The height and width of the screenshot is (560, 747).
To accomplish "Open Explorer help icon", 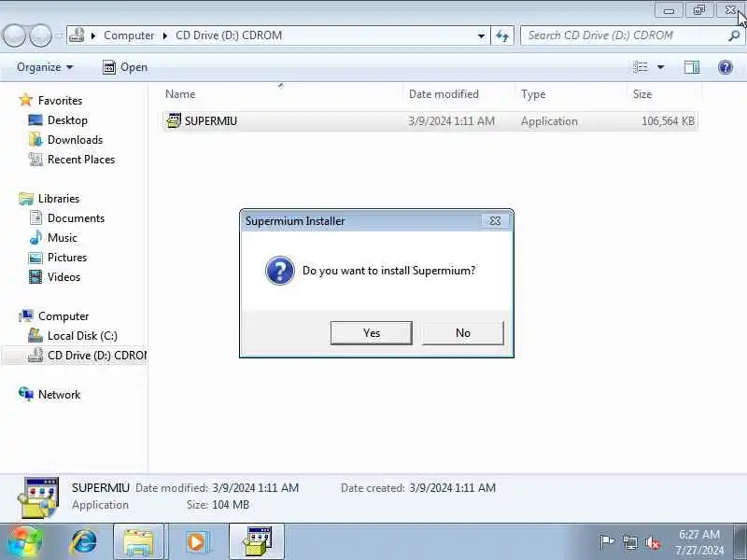I will [726, 67].
